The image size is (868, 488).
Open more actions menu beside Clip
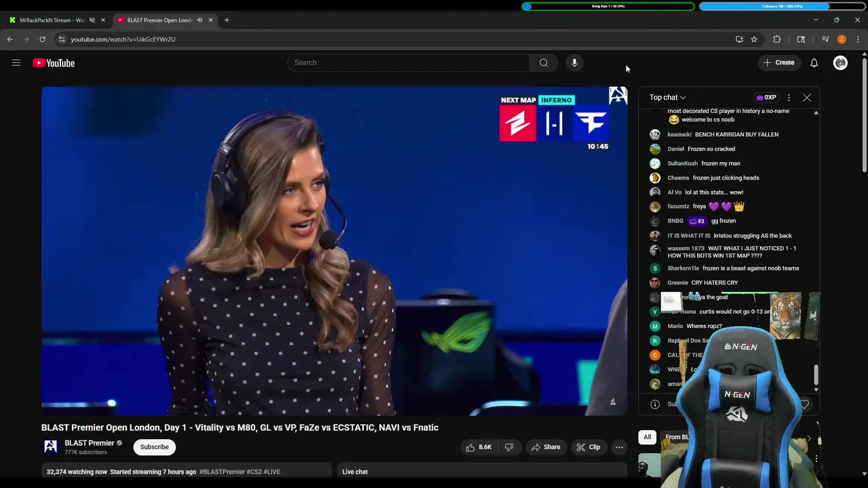(619, 447)
